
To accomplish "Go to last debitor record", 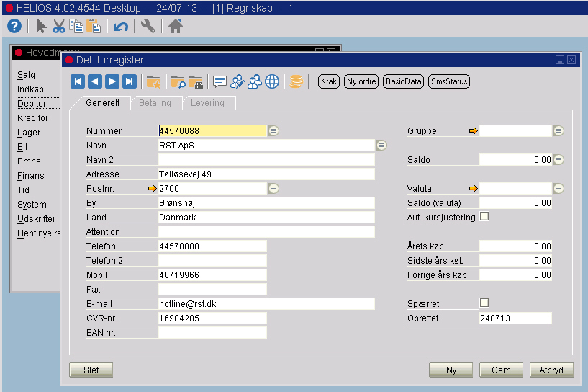I will [x=130, y=81].
